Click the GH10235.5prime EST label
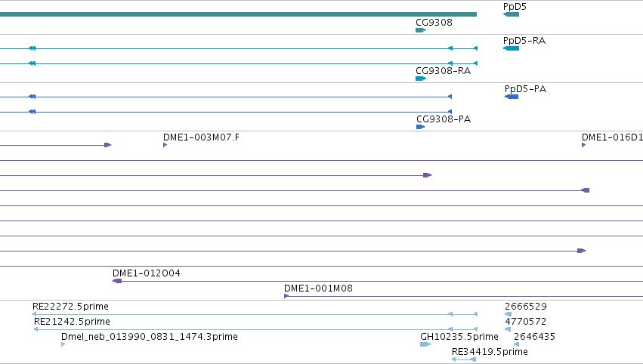 coord(459,337)
